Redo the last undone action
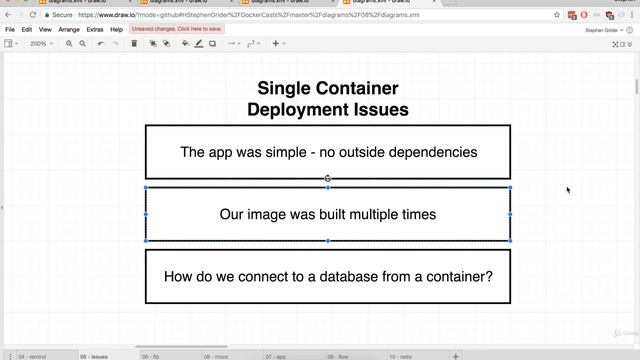Viewport: 640px width, 360px height. pos(116,43)
